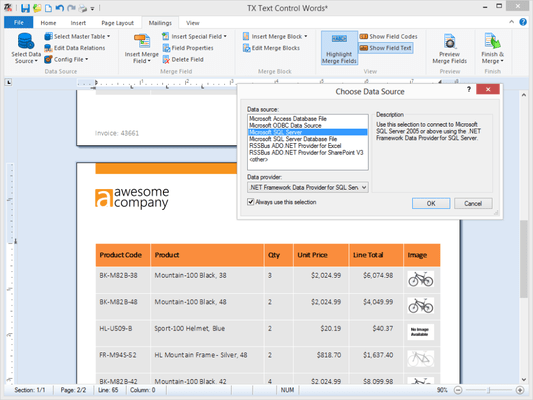The height and width of the screenshot is (400, 533).
Task: Toggle Highlight Merge Fields button
Action: [x=339, y=48]
